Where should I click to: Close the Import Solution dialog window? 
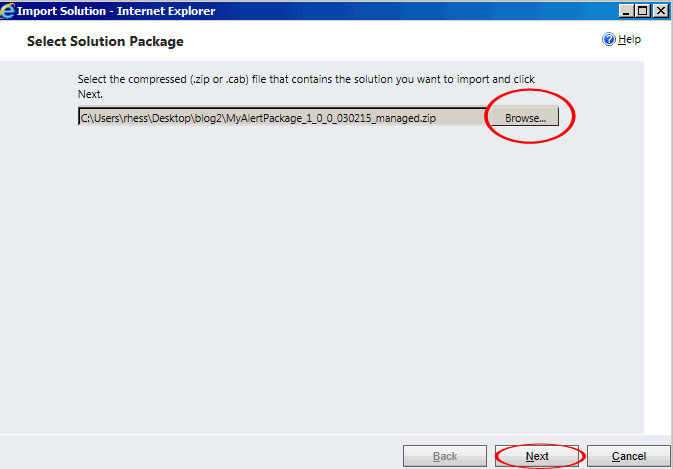click(661, 10)
